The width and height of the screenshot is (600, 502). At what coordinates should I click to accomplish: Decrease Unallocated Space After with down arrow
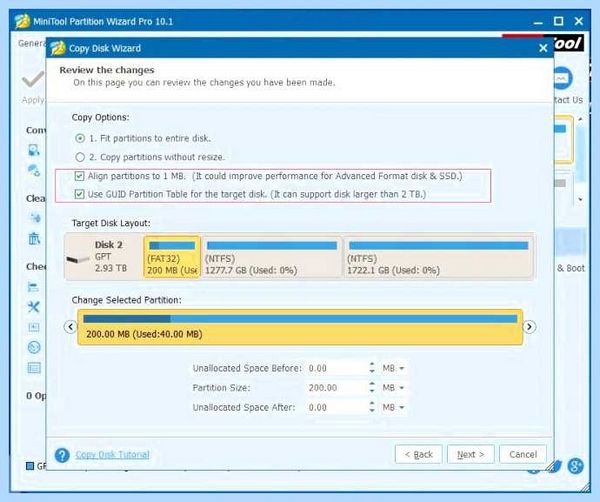pyautogui.click(x=372, y=410)
